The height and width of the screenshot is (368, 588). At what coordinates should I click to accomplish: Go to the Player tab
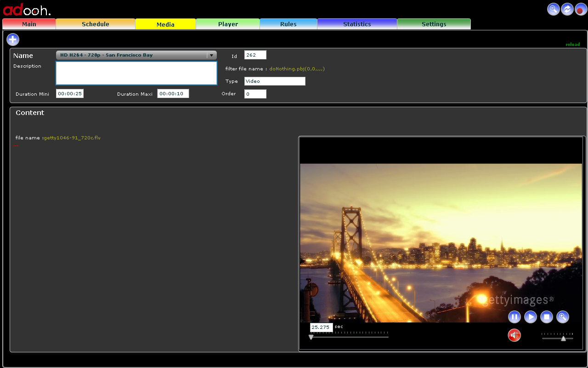228,24
